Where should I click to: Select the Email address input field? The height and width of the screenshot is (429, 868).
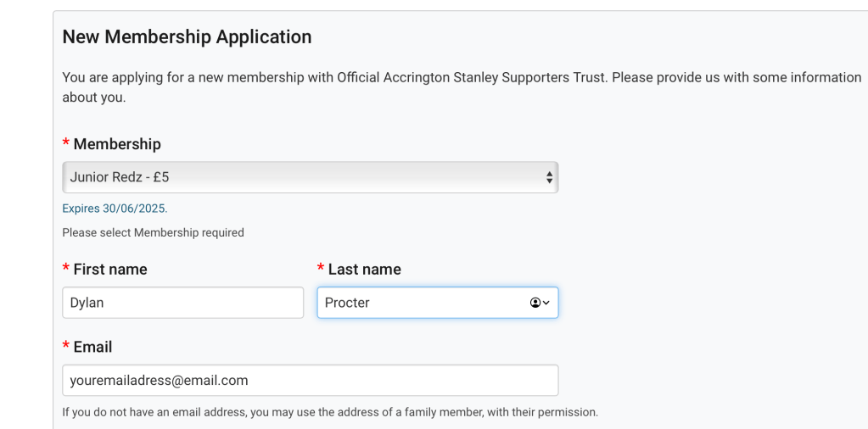pyautogui.click(x=310, y=381)
